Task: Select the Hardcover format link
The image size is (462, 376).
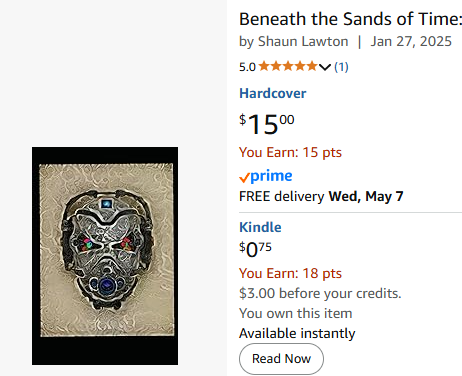Action: pos(273,93)
